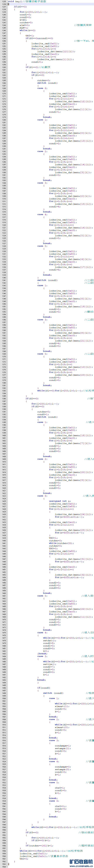Image resolution: width=94 pixels, height=868 pixels.
Task: Click lcdwrite_dat(menu[22][i]); line
Action: 74,609
